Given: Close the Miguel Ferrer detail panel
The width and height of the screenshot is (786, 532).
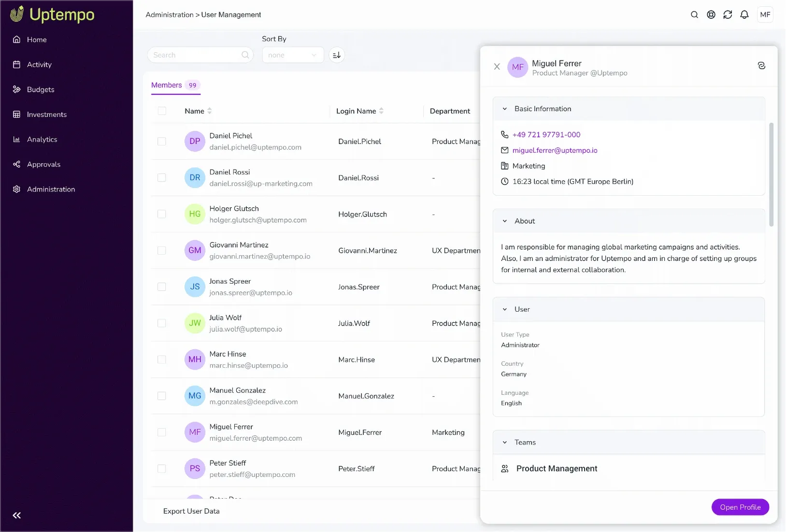Looking at the screenshot, I should point(497,67).
